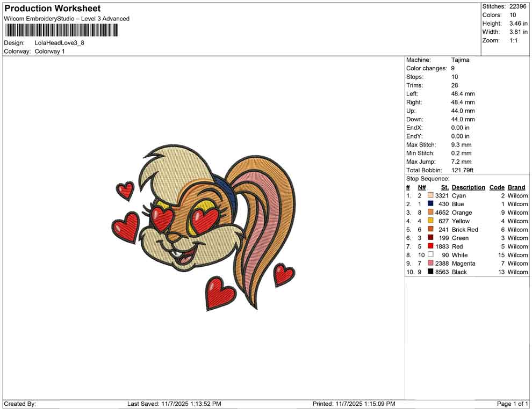Click the Brick Red thread swatch

tap(430, 229)
